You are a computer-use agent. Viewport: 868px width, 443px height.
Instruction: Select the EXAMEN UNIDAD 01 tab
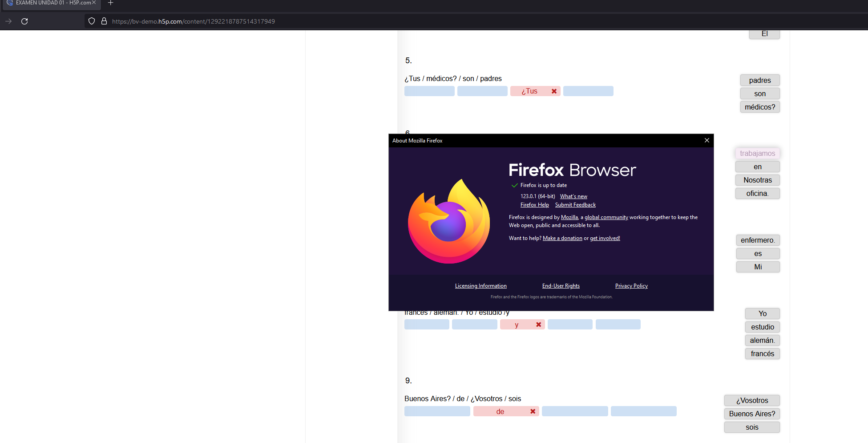(x=51, y=3)
